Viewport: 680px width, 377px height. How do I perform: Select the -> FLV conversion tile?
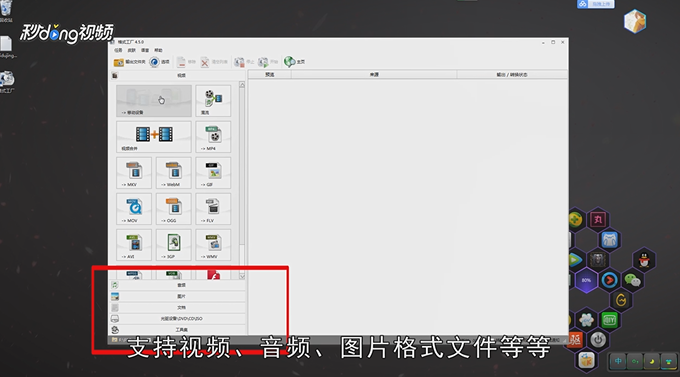[x=213, y=209]
